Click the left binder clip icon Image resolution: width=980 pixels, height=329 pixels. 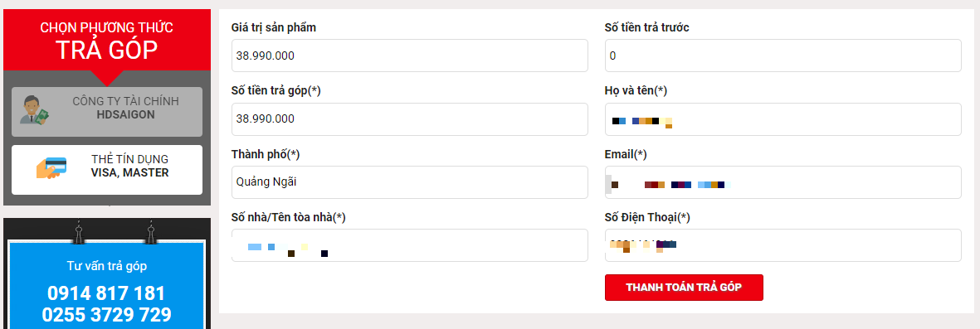point(78,231)
